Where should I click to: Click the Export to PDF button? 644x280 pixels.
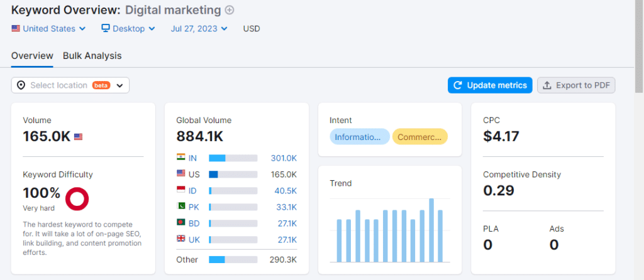[576, 85]
